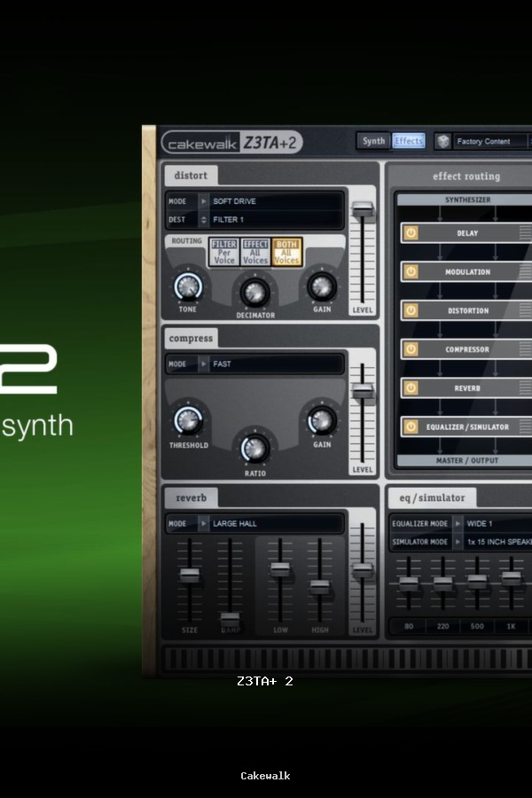Click the random preset dice icon
The width and height of the screenshot is (532, 798).
443,142
